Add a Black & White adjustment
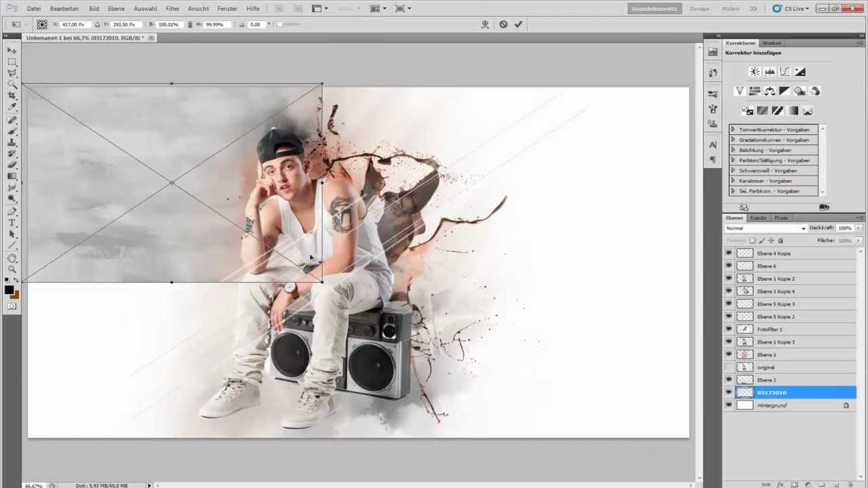 [785, 91]
